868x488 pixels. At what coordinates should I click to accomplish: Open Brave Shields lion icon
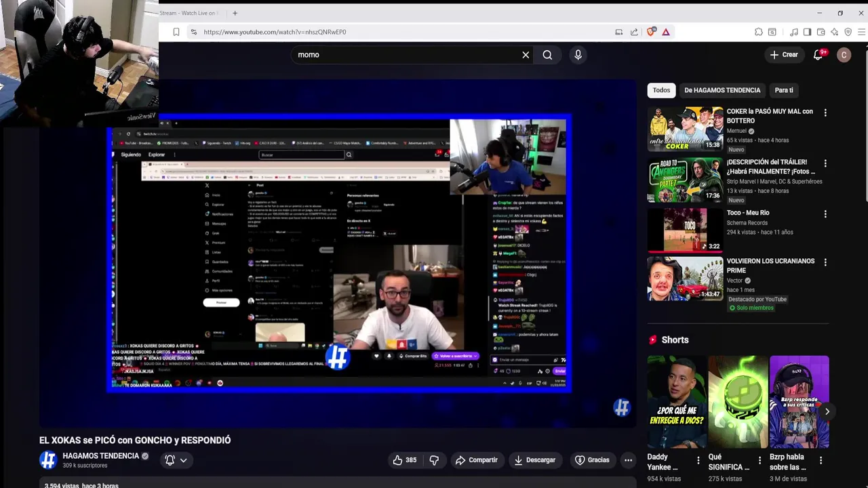(652, 32)
